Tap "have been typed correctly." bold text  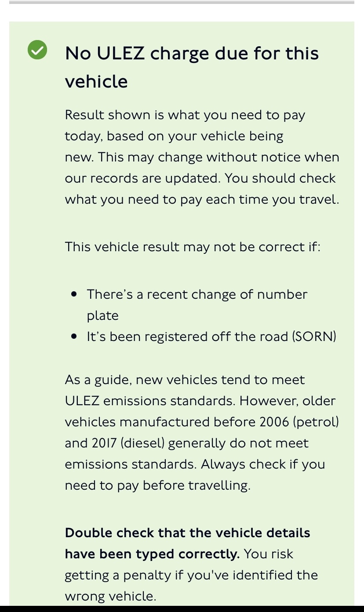click(x=152, y=554)
